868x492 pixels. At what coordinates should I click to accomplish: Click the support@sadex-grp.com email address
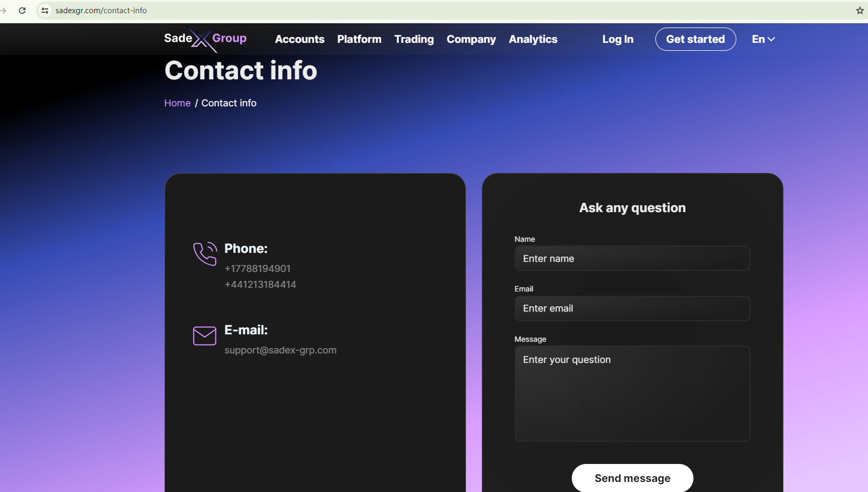point(280,350)
